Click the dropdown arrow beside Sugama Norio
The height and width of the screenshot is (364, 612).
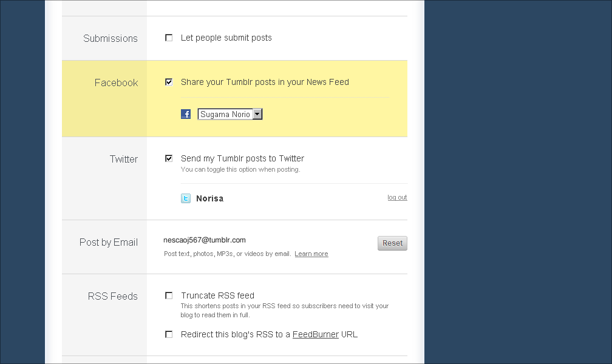257,114
